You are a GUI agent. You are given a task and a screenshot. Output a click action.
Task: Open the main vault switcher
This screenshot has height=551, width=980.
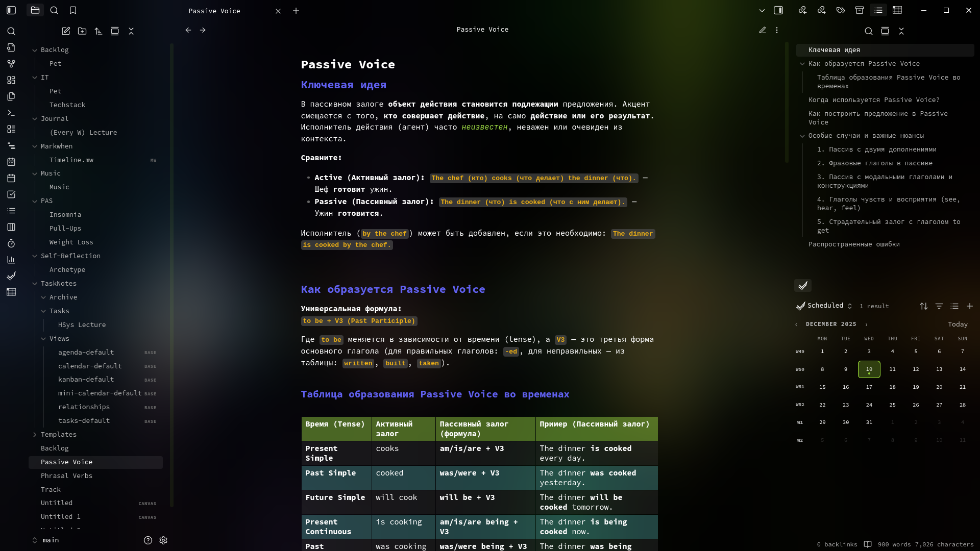[x=46, y=540]
